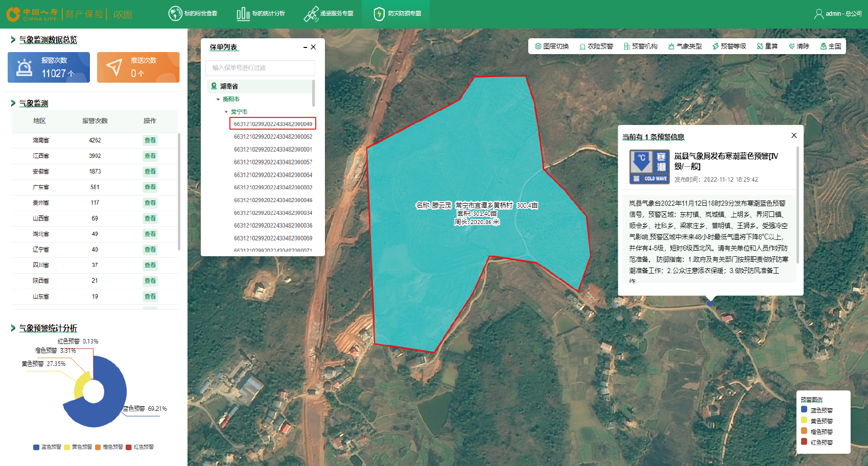The image size is (868, 466).
Task: Toggle 红色预警 legend item below chart
Action: point(139,447)
